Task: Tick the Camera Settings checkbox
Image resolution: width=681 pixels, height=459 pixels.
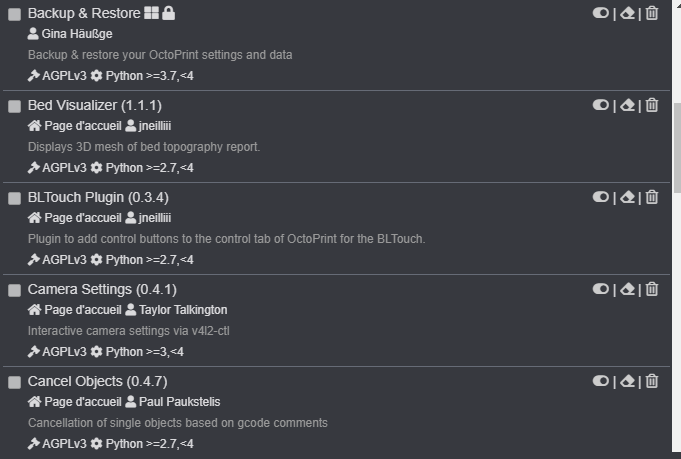Action: [x=15, y=291]
